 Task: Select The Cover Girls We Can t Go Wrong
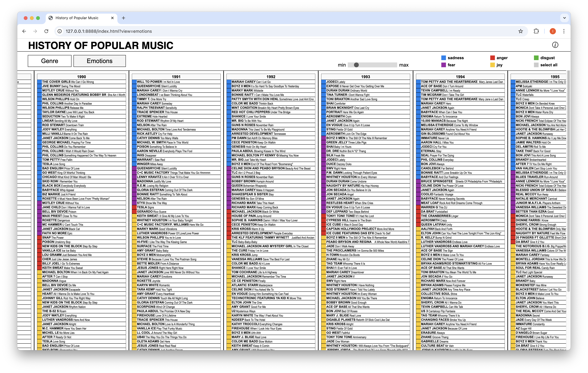[x=82, y=82]
